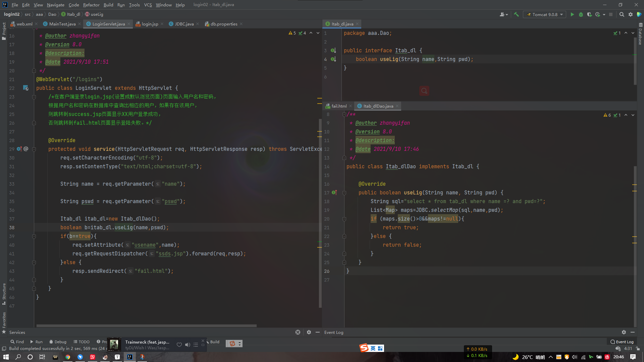Run the Tomcat configuration with play button
This screenshot has width=644, height=362.
572,14
